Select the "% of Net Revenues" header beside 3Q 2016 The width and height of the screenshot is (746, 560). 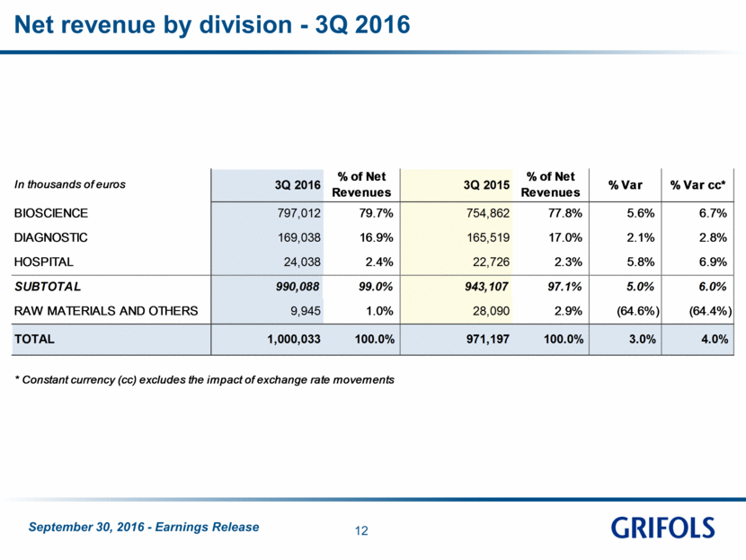361,184
